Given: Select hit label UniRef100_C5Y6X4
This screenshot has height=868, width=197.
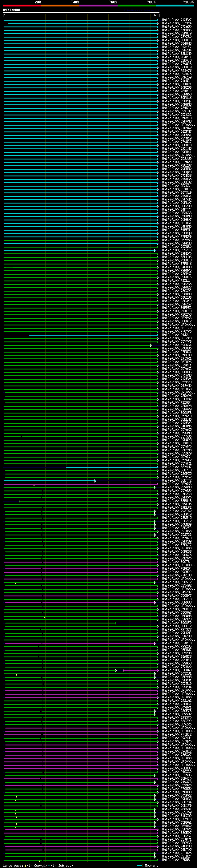Looking at the screenshot, I should coord(176,457).
